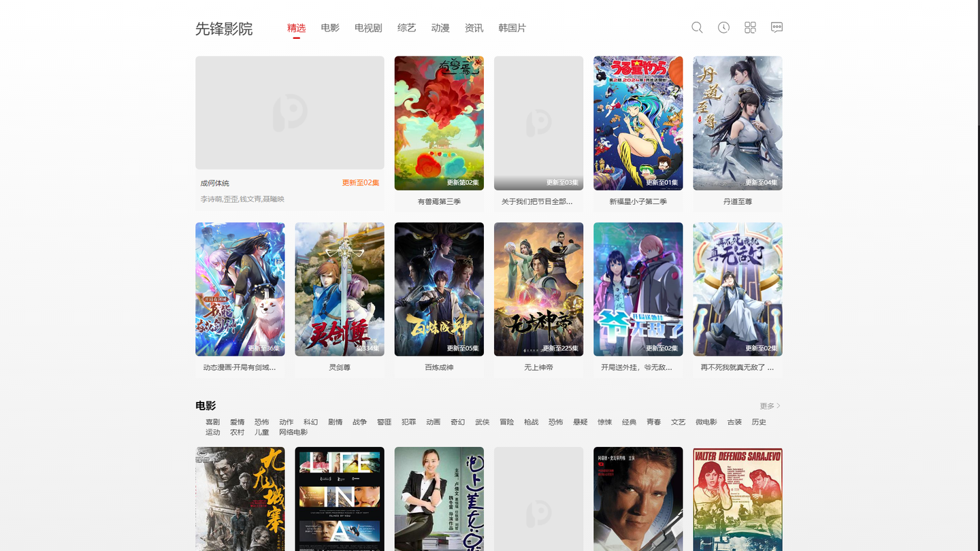
Task: Filter movies by 运动 genre
Action: 213,432
